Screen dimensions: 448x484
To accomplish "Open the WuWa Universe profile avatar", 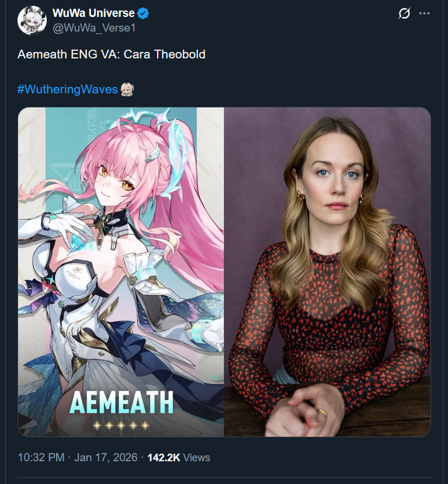I will coord(32,20).
